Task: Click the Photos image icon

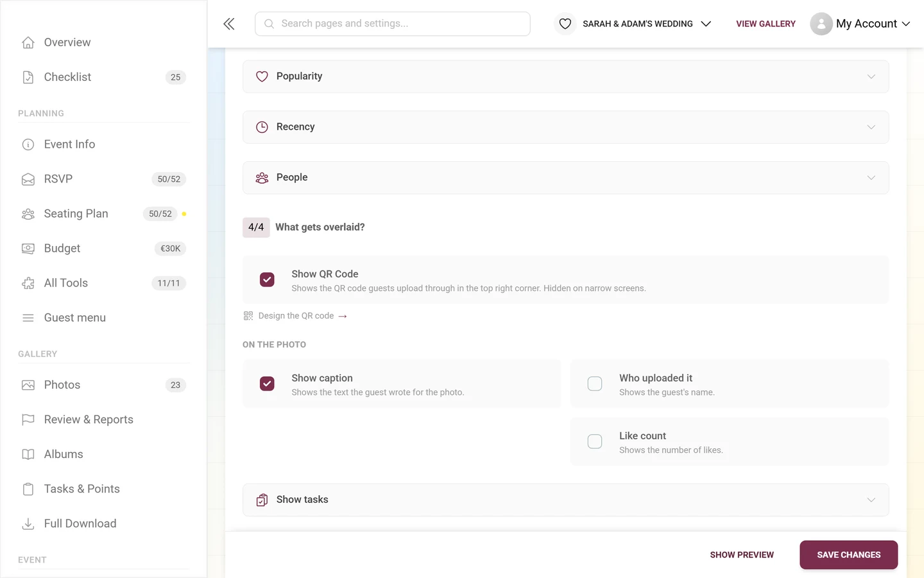Action: (28, 385)
